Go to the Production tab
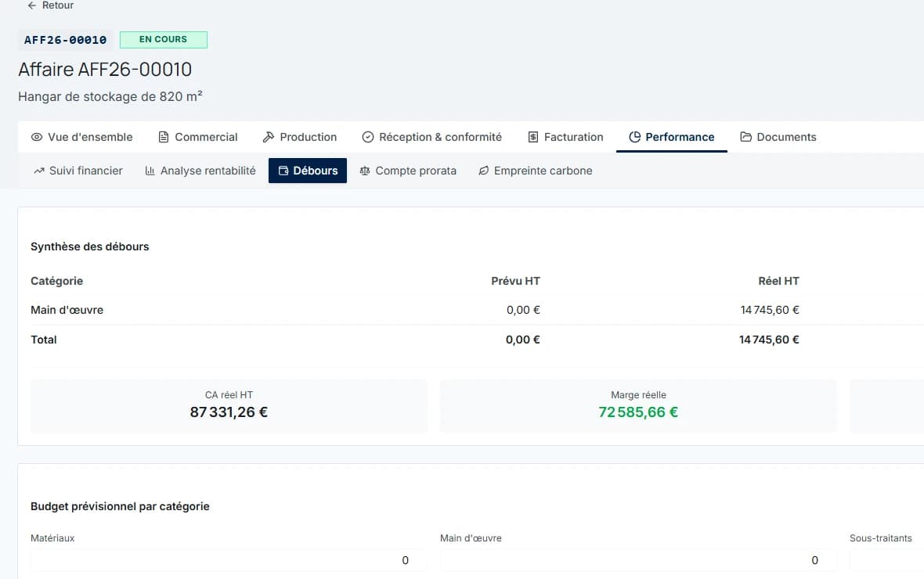 click(300, 137)
